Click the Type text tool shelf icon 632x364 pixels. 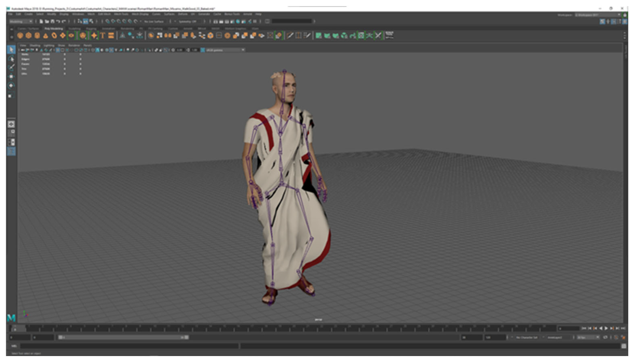point(103,36)
